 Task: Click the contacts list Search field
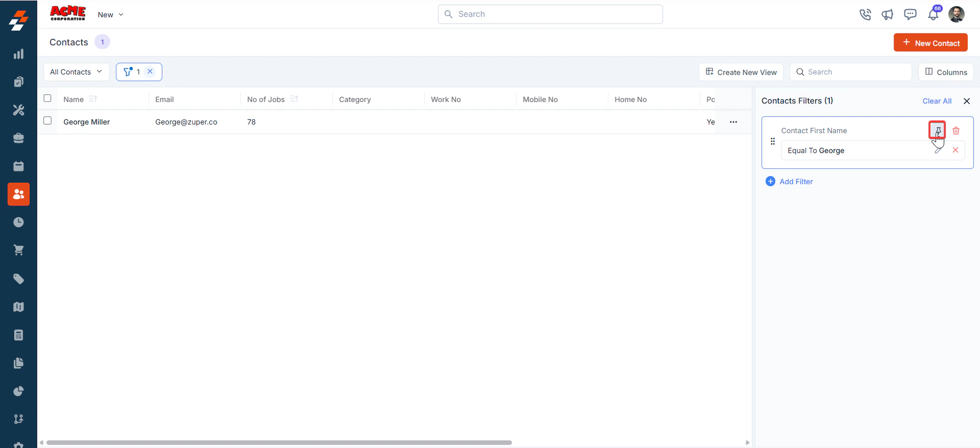(x=851, y=72)
